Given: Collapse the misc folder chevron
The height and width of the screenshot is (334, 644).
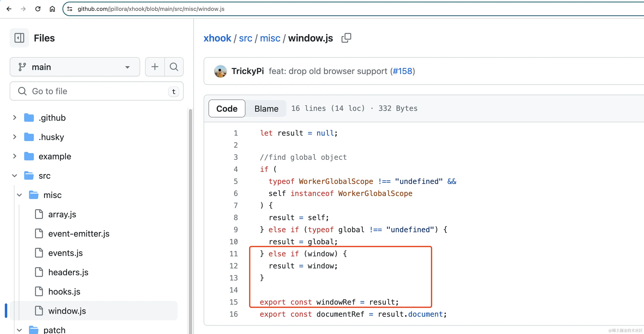Looking at the screenshot, I should tap(20, 195).
